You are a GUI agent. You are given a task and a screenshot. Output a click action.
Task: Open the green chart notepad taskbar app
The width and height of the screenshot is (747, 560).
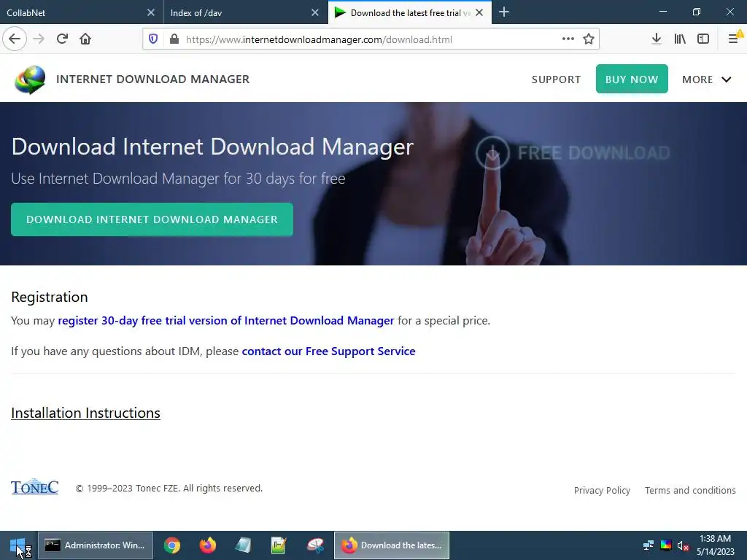(279, 545)
